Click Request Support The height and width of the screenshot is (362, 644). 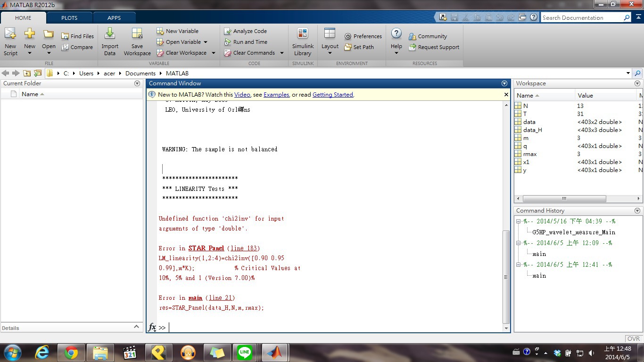pyautogui.click(x=434, y=47)
